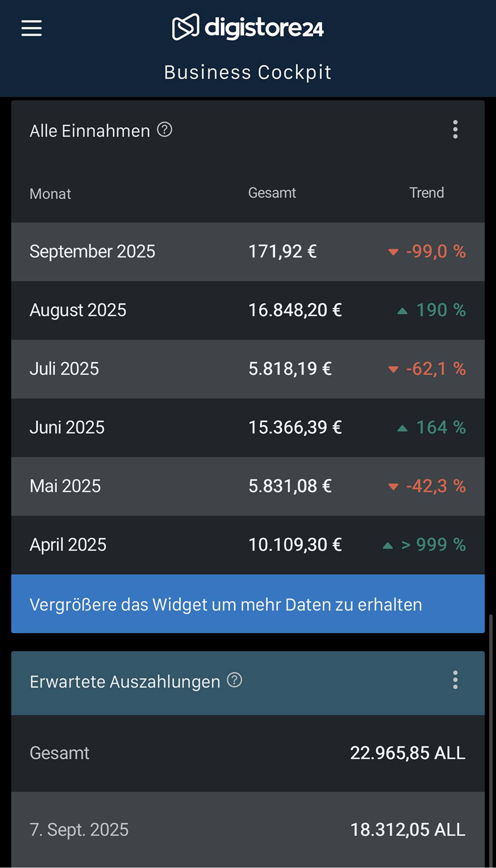Tap the 7. Sept. 2025 payout row

click(x=248, y=829)
